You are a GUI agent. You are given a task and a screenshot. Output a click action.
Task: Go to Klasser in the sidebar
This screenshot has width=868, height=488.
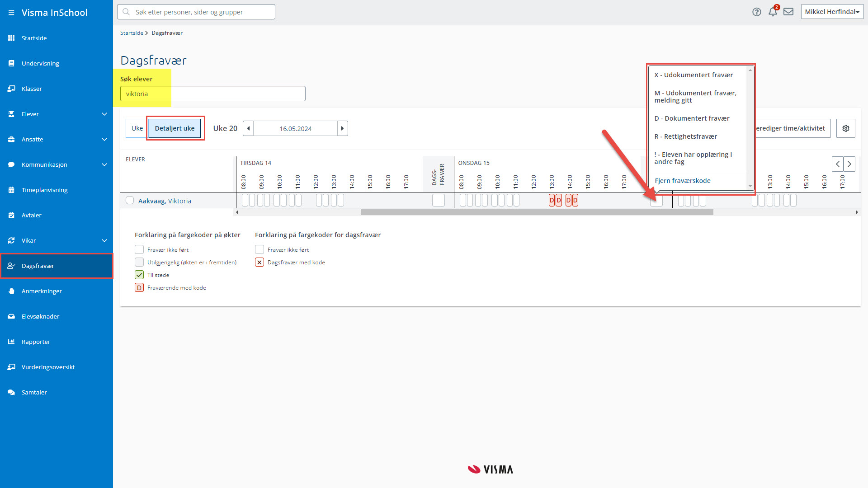(x=57, y=89)
